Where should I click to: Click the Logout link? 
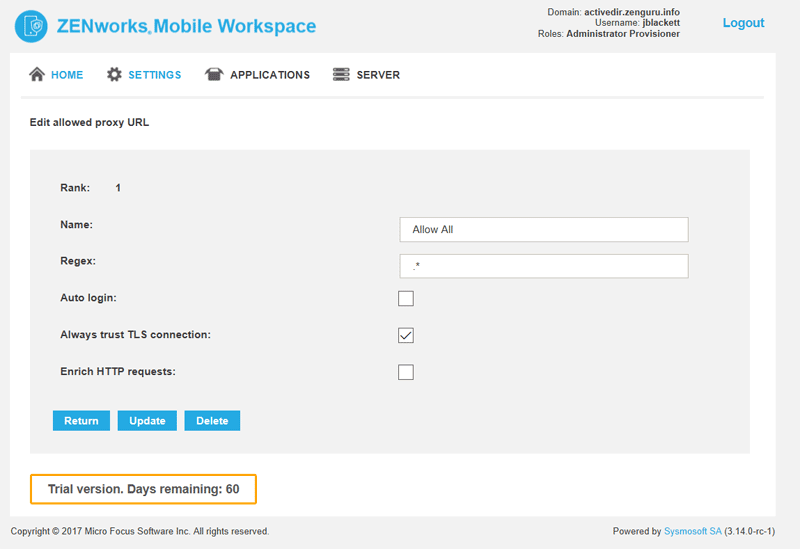pos(743,23)
